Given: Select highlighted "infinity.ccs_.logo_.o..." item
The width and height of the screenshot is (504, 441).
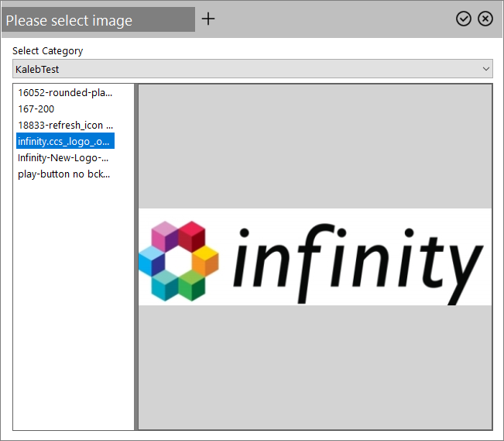Looking at the screenshot, I should [65, 141].
